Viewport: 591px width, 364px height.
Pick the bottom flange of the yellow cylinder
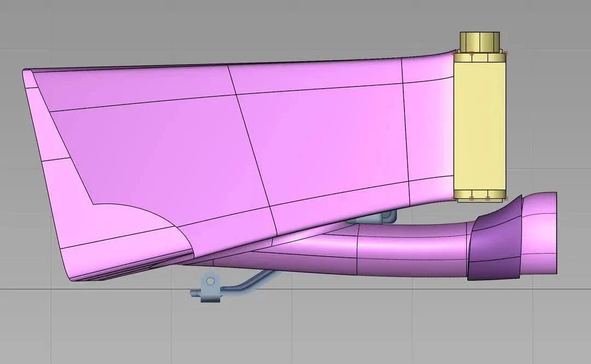coord(479,196)
